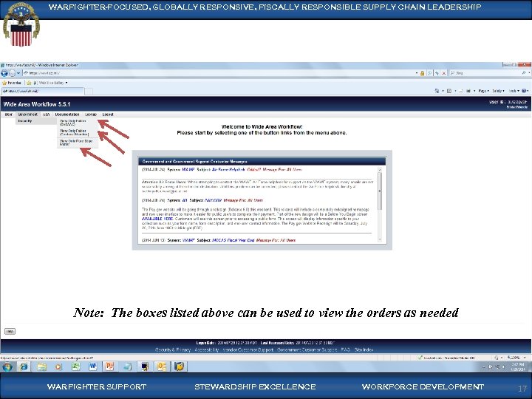Click the WAWF system link in first message
This screenshot has width=532, height=399.
click(x=188, y=169)
